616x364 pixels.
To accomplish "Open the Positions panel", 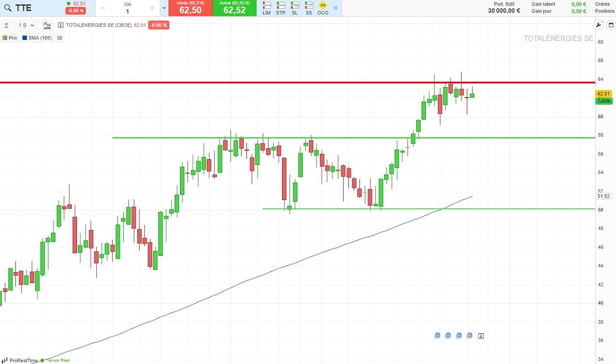I will 604,11.
